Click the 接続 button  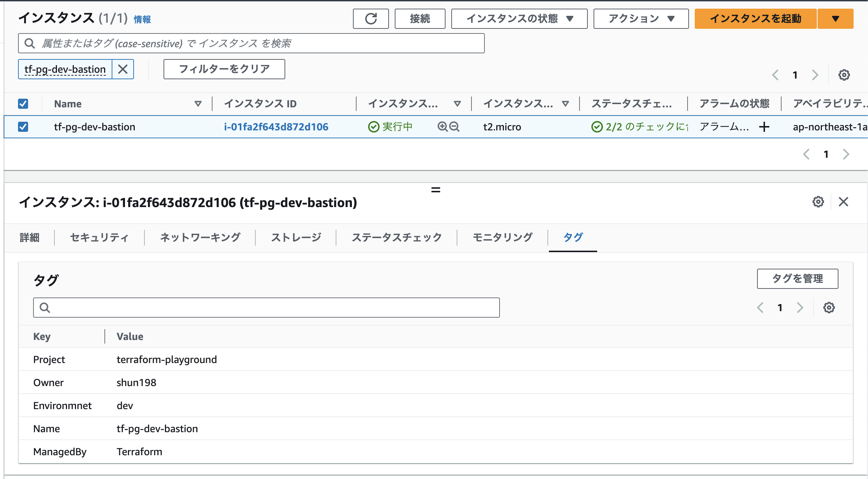coord(420,18)
